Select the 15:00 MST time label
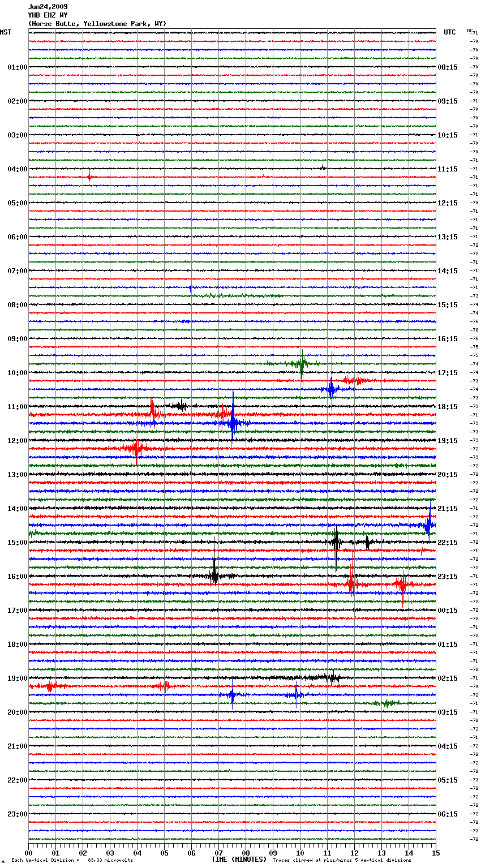 point(18,543)
